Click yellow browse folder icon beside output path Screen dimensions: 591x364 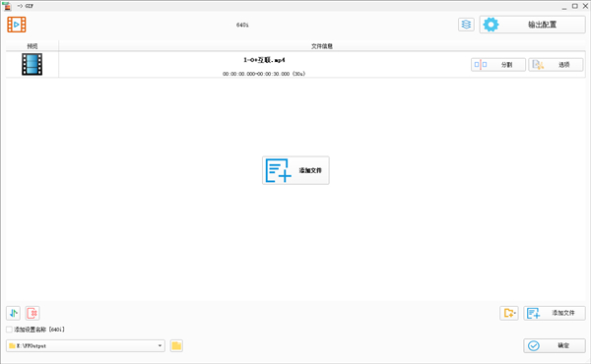point(176,345)
